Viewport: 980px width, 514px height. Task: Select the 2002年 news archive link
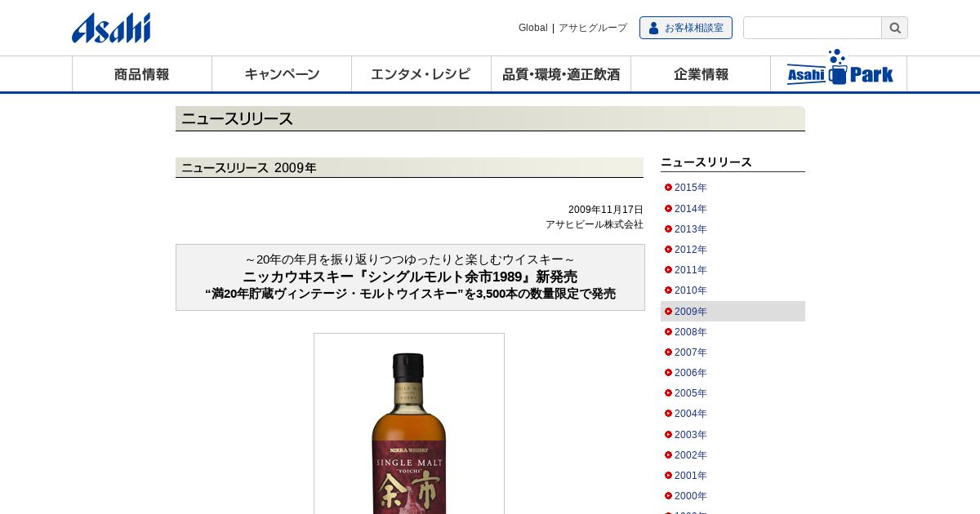click(x=691, y=455)
